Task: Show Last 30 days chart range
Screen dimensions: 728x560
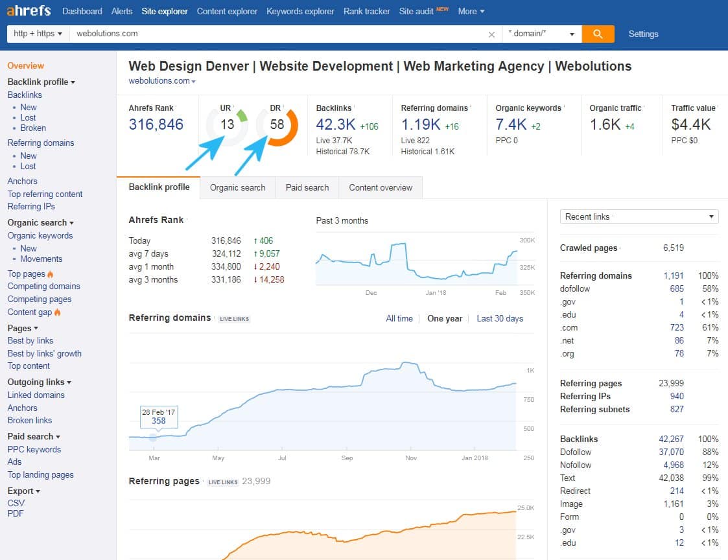Action: click(x=500, y=318)
